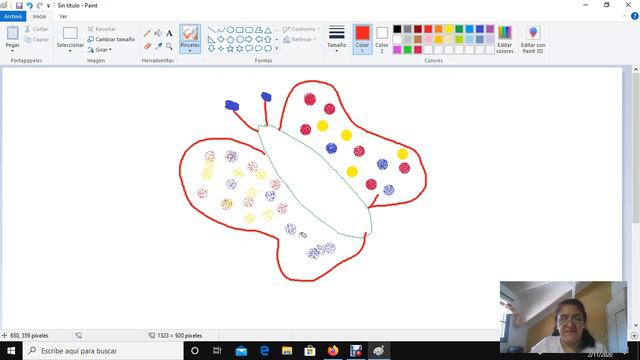Expand the shapes gallery more arrow
This screenshot has height=360, width=640.
coord(276,49)
